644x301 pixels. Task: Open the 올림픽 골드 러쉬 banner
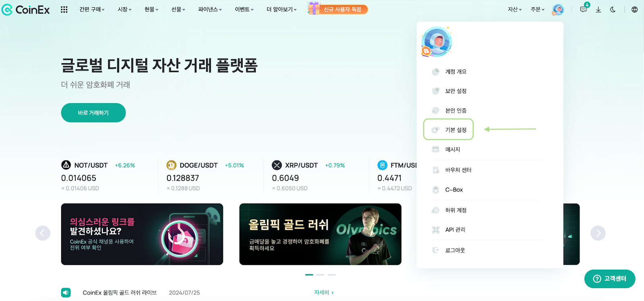pyautogui.click(x=320, y=234)
